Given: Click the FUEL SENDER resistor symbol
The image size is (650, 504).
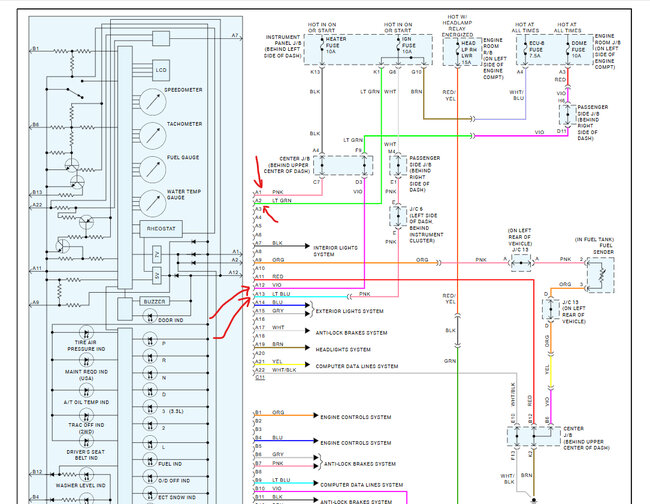Looking at the screenshot, I should 601,275.
